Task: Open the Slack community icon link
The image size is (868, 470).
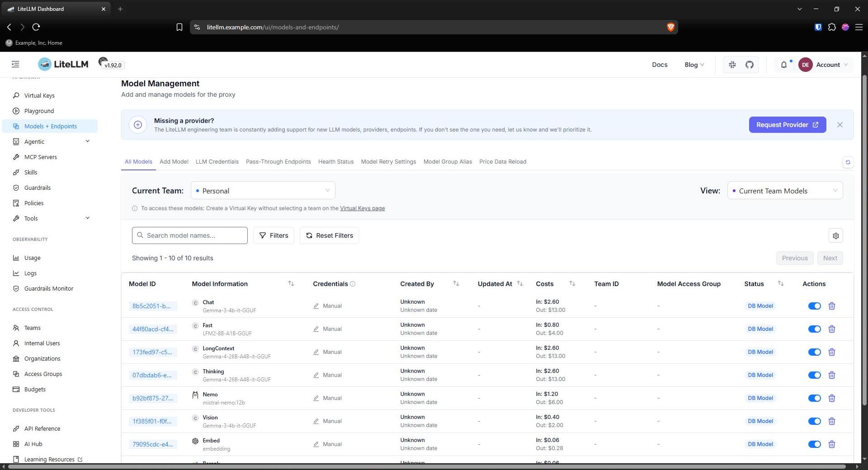Action: pyautogui.click(x=732, y=65)
